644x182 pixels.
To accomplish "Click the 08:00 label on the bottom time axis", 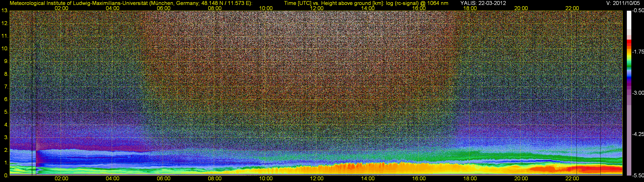I will pos(215,179).
